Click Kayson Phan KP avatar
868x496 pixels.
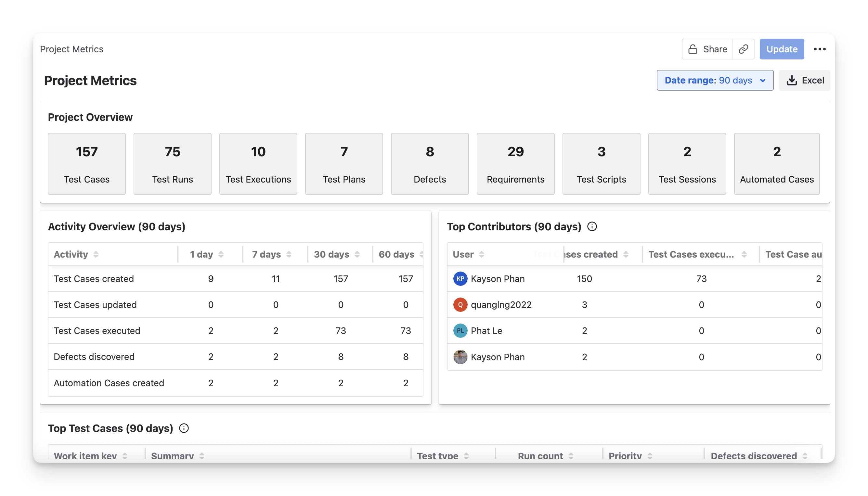tap(460, 279)
